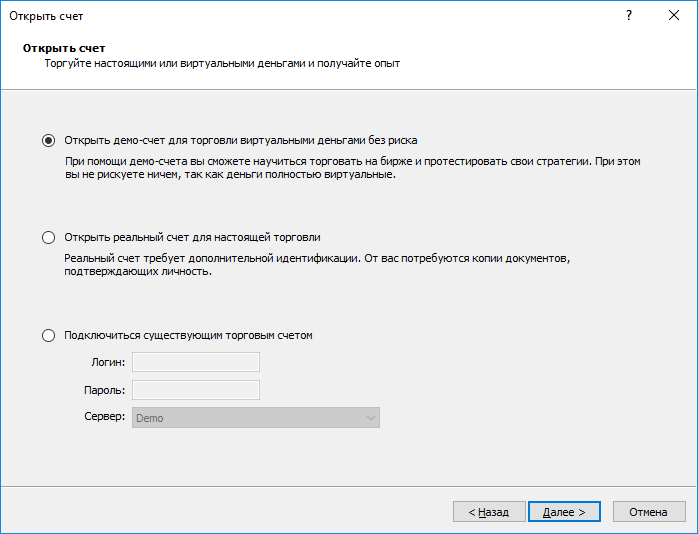Cancel the wizard with the Отмена button
Viewport: 698px width, 534px height.
tap(649, 512)
